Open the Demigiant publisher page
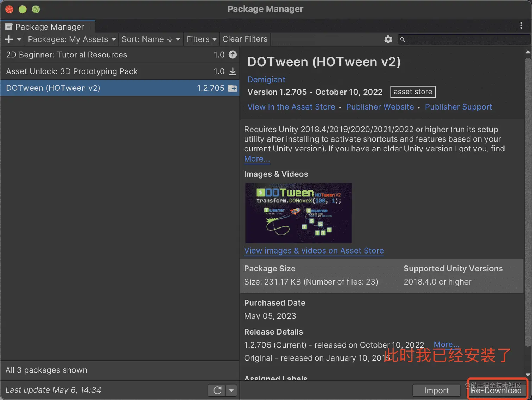The width and height of the screenshot is (532, 400). (266, 80)
